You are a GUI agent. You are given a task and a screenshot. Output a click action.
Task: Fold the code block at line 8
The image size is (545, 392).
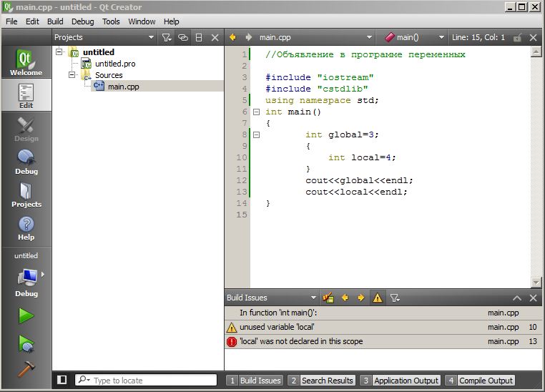coord(256,134)
